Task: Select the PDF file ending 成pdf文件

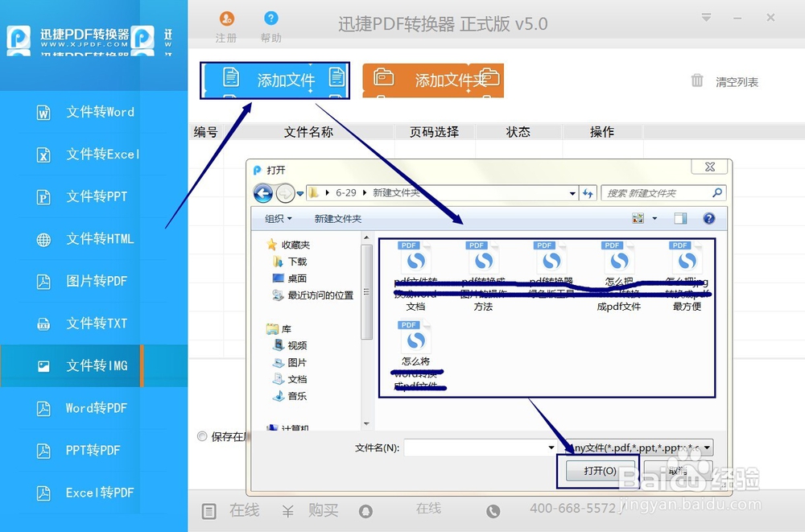Action: (x=618, y=276)
